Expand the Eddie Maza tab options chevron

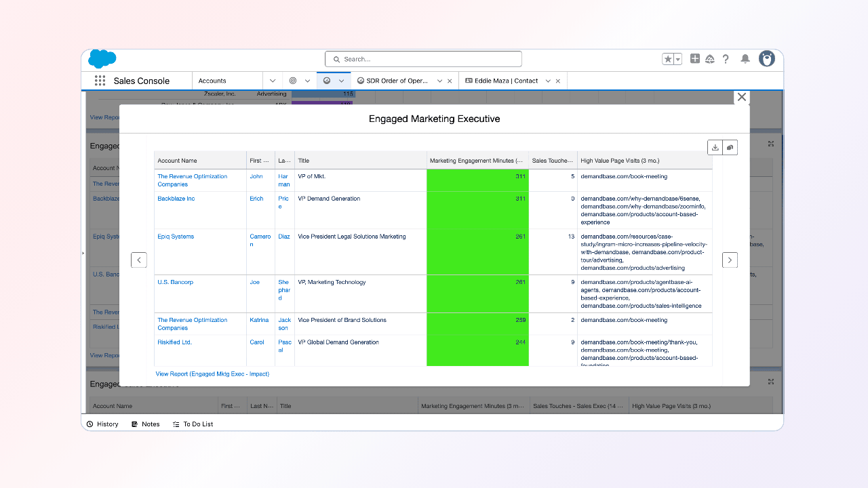548,81
